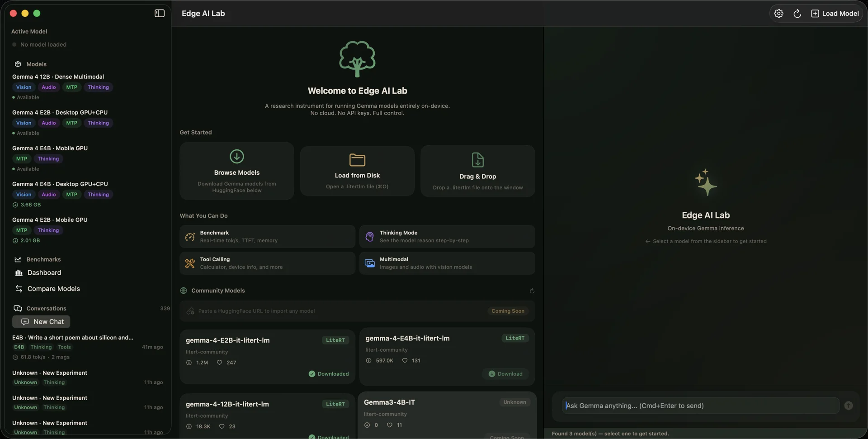
Task: Open the gemma-4-12B-it-litert-lm community card
Action: pyautogui.click(x=267, y=415)
